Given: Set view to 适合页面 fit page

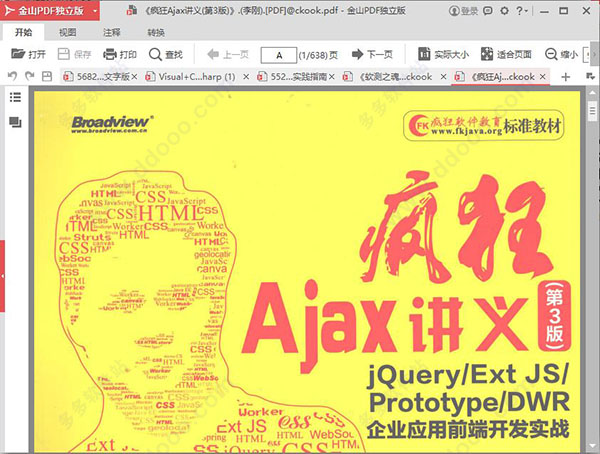Looking at the screenshot, I should pos(506,54).
